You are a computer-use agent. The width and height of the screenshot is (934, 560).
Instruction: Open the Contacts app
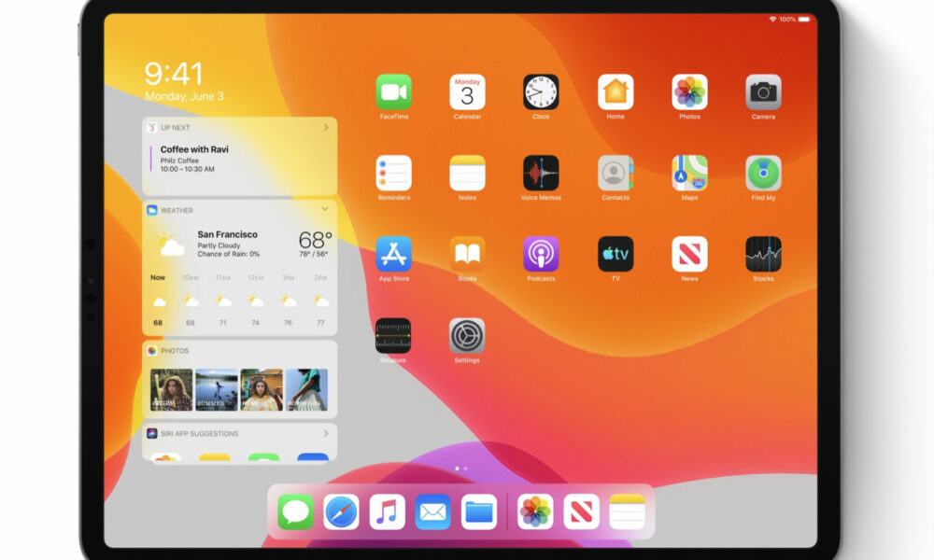pos(616,174)
